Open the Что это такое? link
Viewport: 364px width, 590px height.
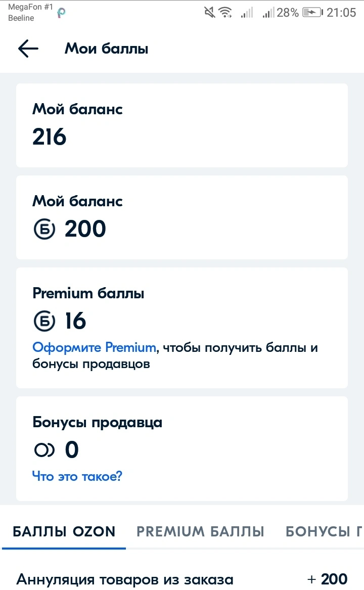(x=77, y=476)
